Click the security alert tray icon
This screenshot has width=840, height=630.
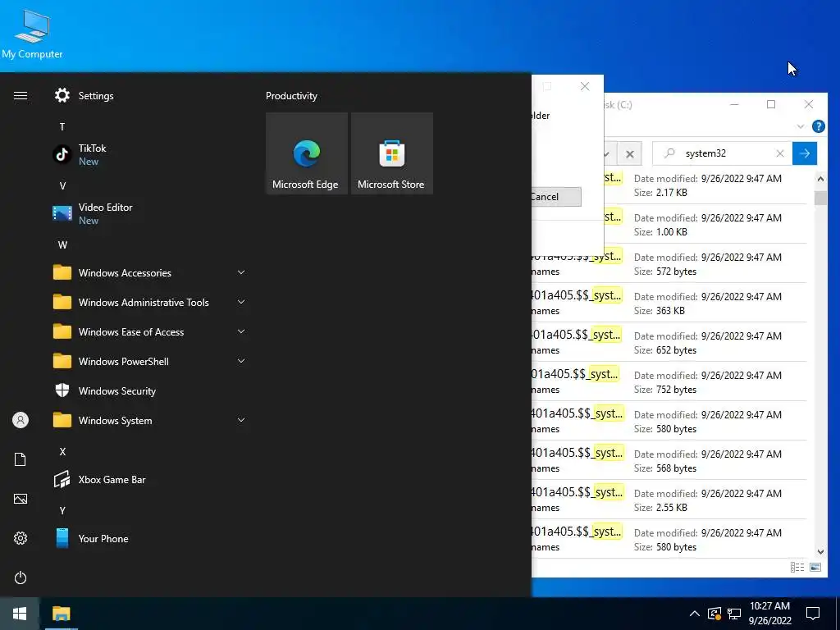tap(714, 614)
